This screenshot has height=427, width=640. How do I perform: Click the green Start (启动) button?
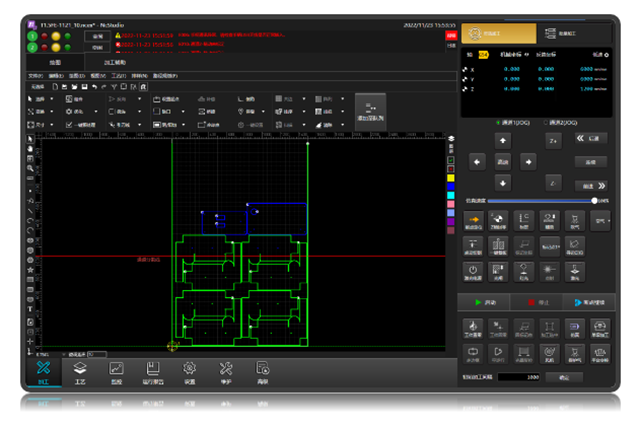pos(487,302)
